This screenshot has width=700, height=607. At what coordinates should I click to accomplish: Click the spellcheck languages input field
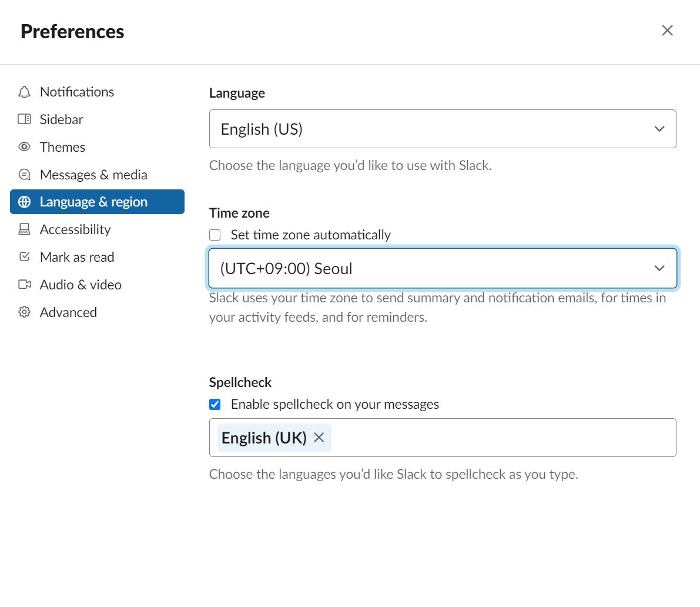[500, 438]
